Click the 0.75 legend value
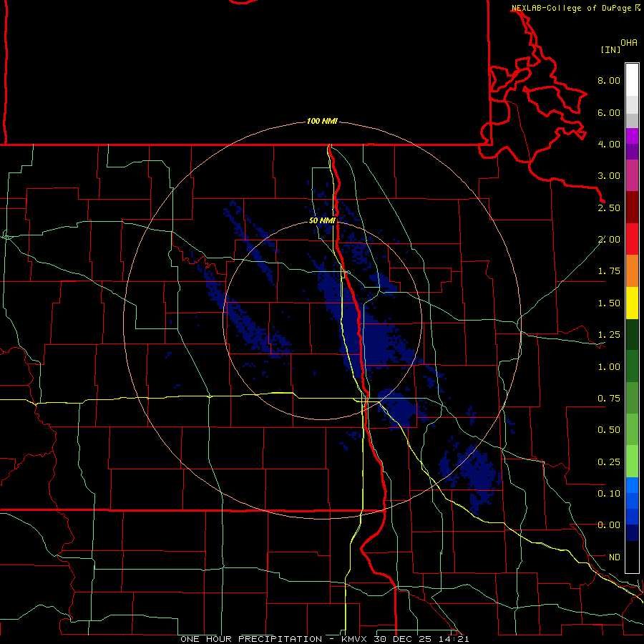The height and width of the screenshot is (644, 644). click(x=609, y=399)
